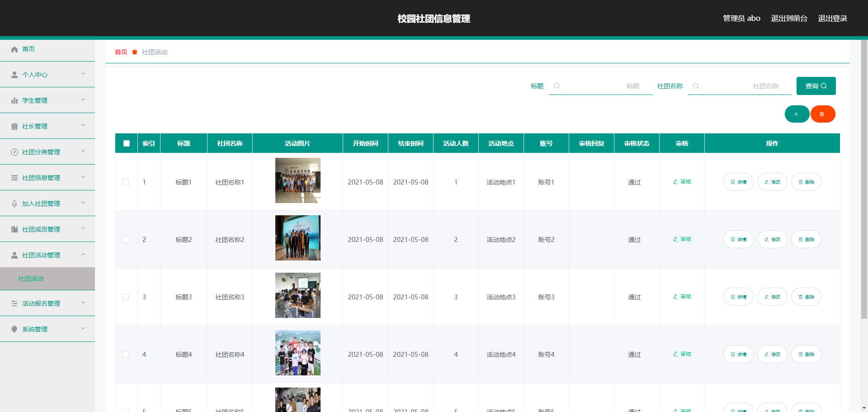Click 管理员 abo in the header

tap(741, 19)
